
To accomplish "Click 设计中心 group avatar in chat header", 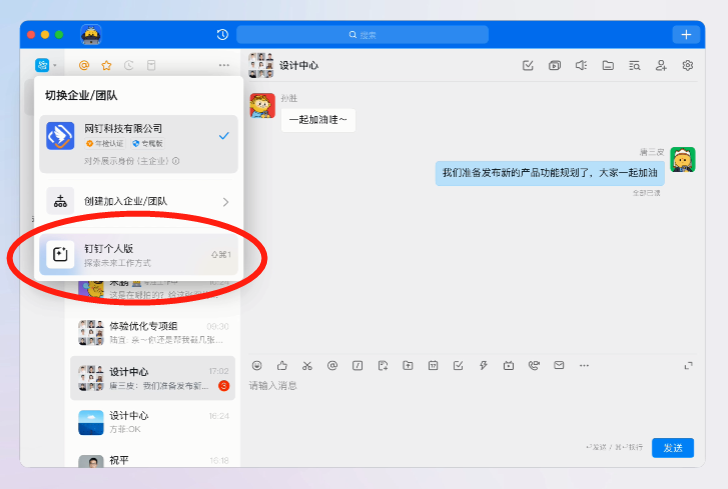I will [x=261, y=65].
